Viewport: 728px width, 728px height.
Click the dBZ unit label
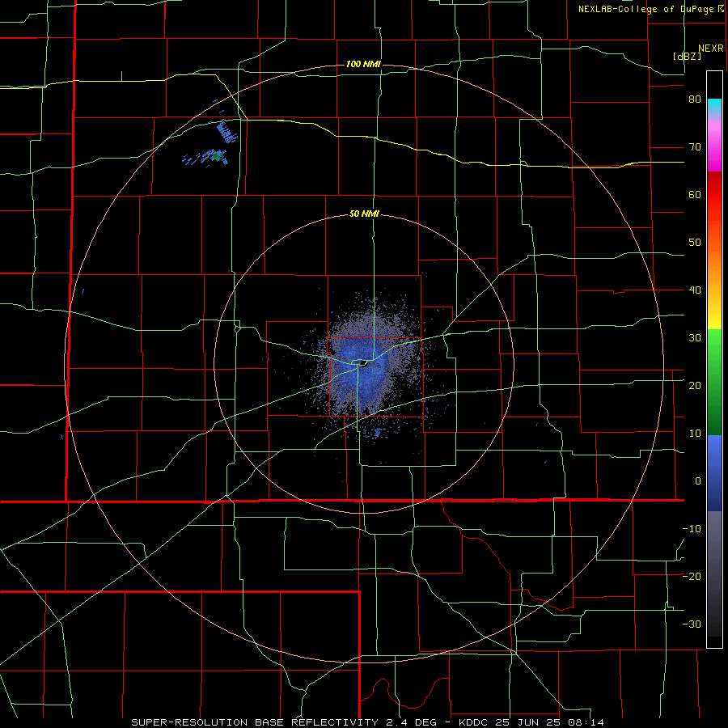pyautogui.click(x=687, y=56)
